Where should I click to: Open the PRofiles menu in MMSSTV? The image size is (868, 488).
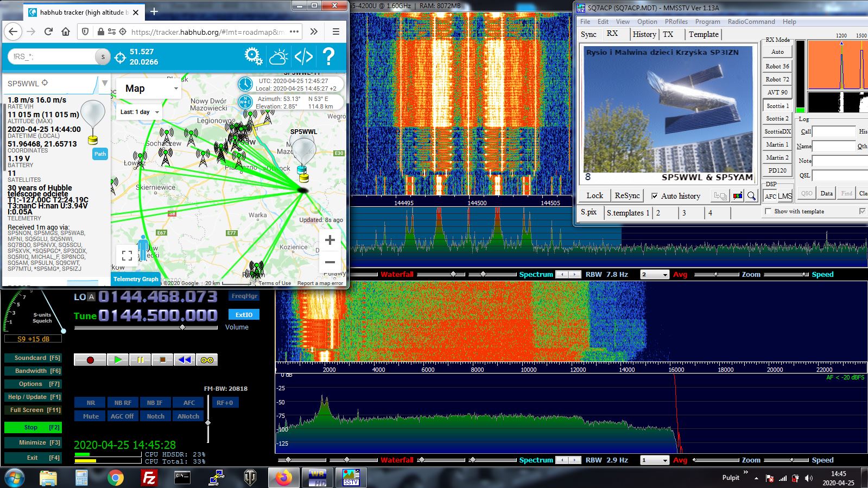click(x=676, y=22)
